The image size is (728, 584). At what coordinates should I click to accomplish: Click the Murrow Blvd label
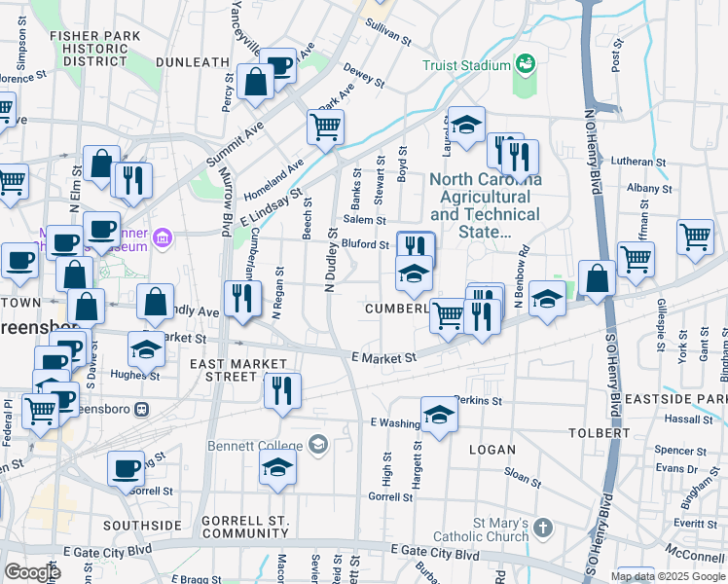226,201
